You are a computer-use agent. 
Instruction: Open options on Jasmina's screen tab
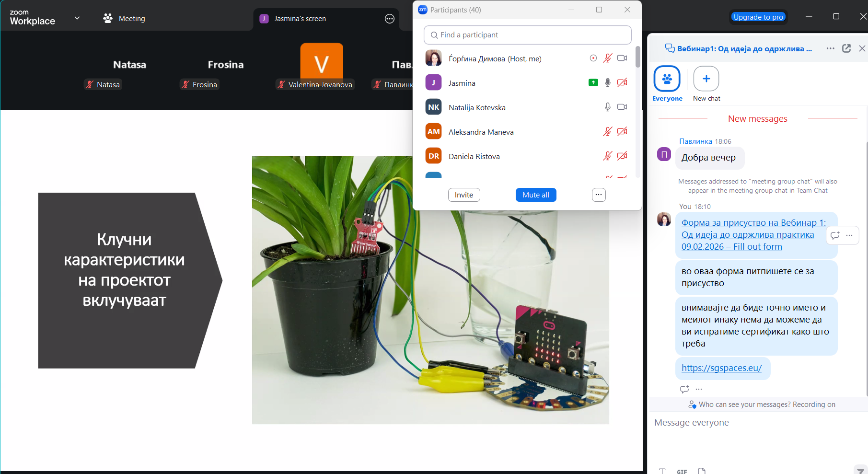390,19
